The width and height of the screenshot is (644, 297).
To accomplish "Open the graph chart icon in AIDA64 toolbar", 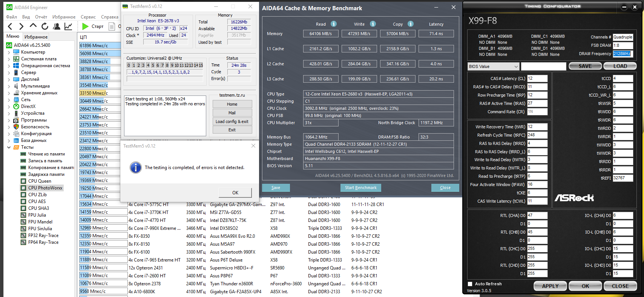I will pos(68,26).
